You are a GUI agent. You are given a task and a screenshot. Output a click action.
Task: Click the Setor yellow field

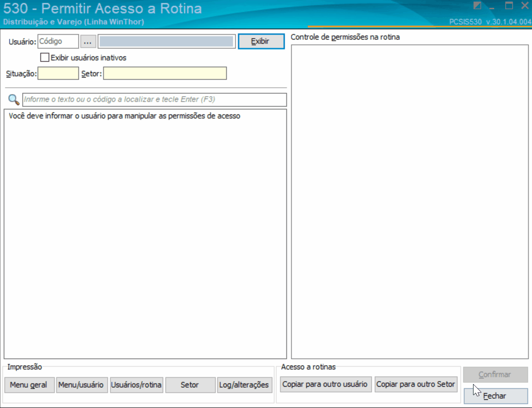pos(165,73)
